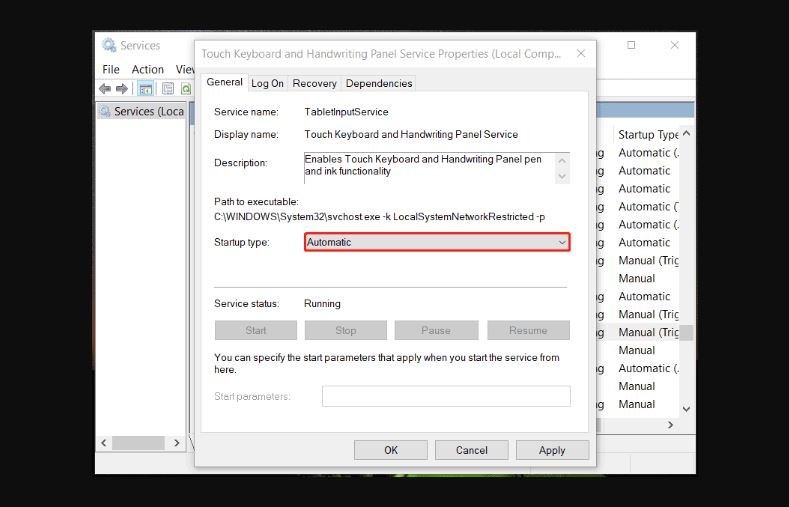Click the services list scroll up arrow
Viewport: 789px width, 507px height.
point(686,133)
